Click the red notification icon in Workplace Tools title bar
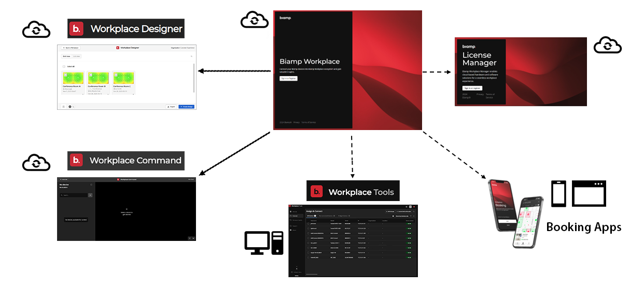This screenshot has width=644, height=286. [414, 207]
